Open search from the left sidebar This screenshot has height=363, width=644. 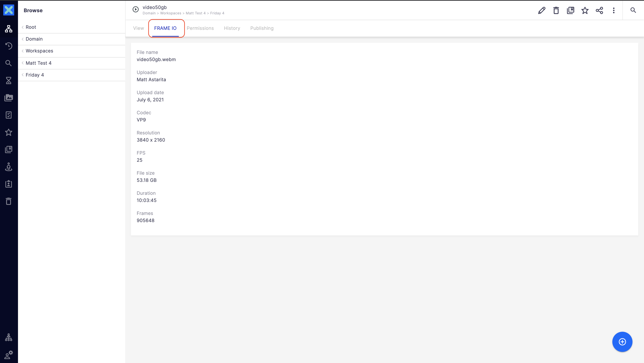(9, 63)
